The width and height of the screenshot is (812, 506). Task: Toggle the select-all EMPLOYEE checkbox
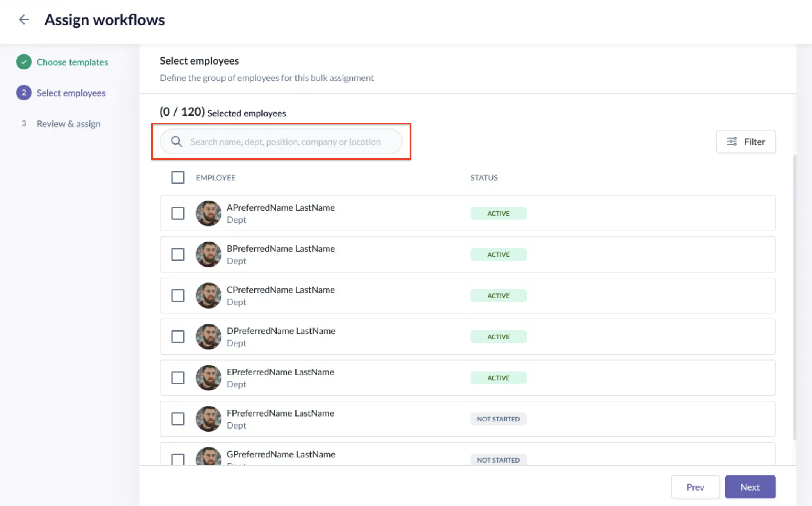pos(178,177)
